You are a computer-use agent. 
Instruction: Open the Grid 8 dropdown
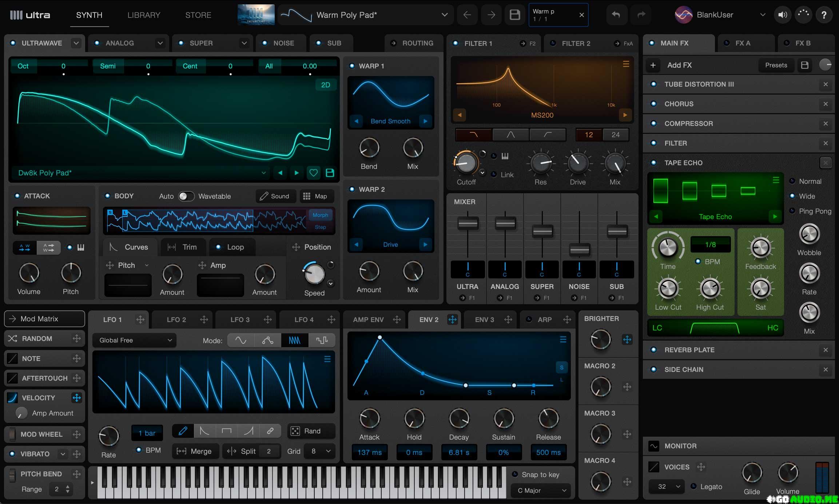[319, 451]
